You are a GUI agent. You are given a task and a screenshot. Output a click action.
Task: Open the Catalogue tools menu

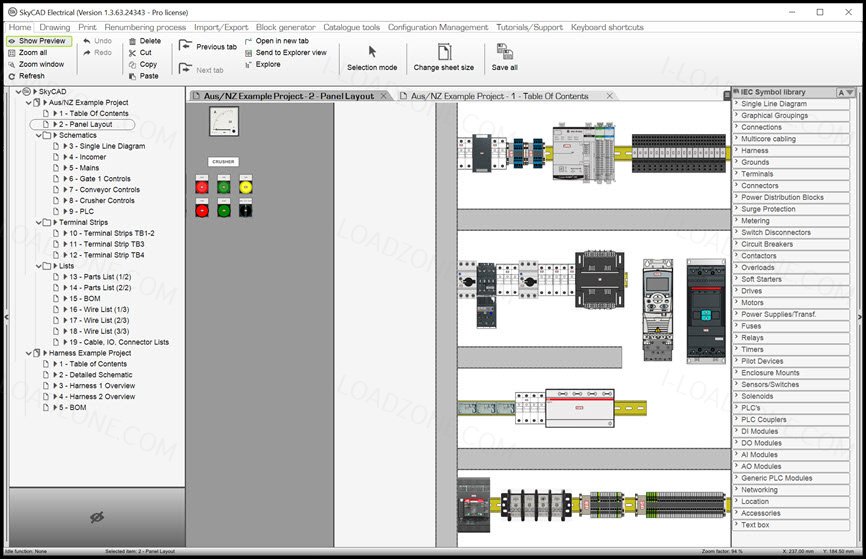(351, 27)
